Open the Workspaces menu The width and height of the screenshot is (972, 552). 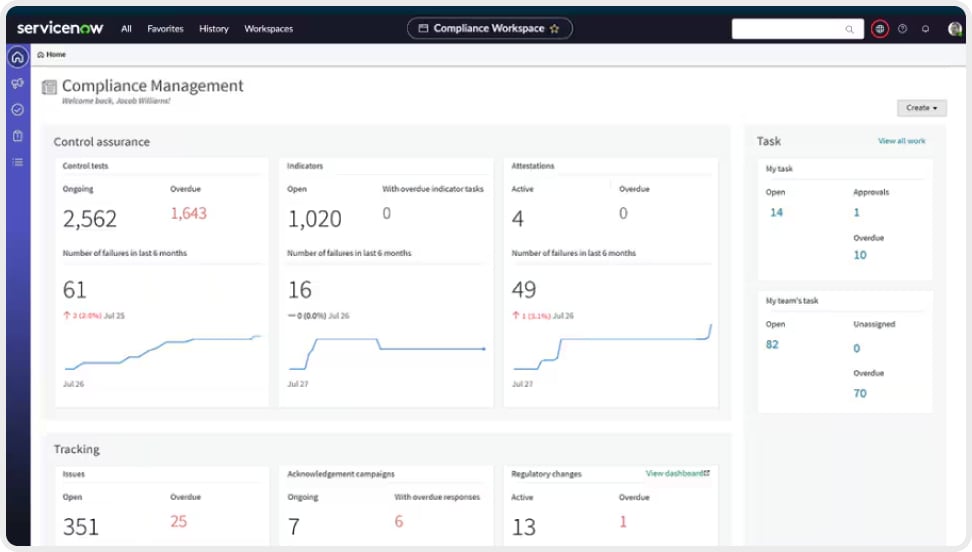(268, 29)
